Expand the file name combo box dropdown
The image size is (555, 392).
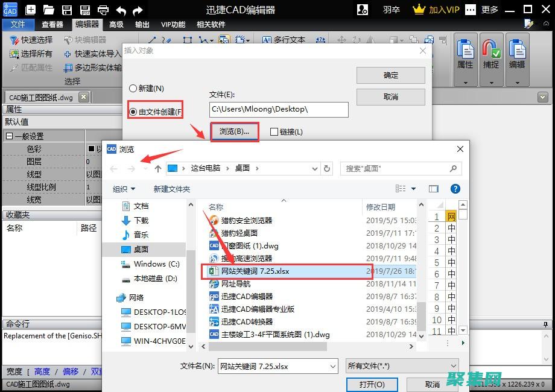(x=333, y=366)
